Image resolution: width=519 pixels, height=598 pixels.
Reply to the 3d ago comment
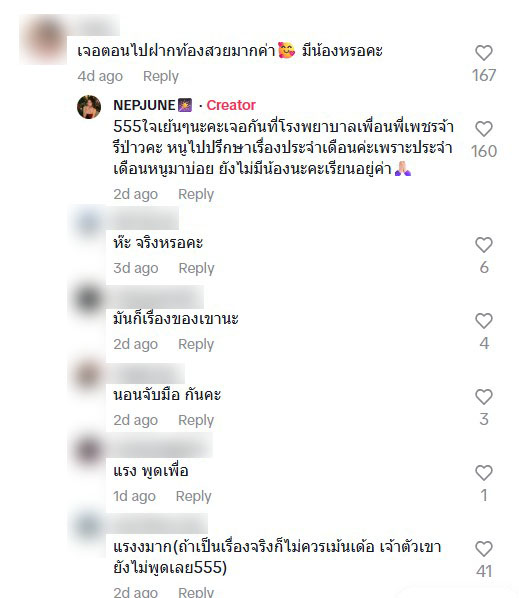(x=196, y=268)
